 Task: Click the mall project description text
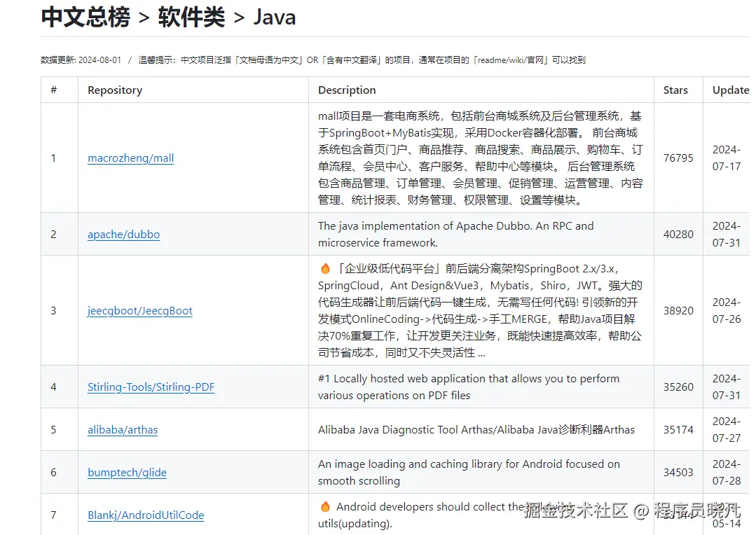[x=481, y=158]
